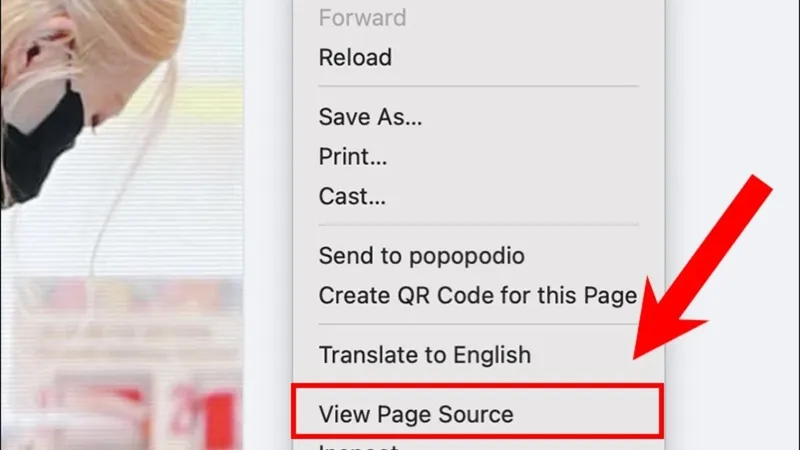This screenshot has height=450, width=800.
Task: Open the Save As... option
Action: (x=370, y=116)
